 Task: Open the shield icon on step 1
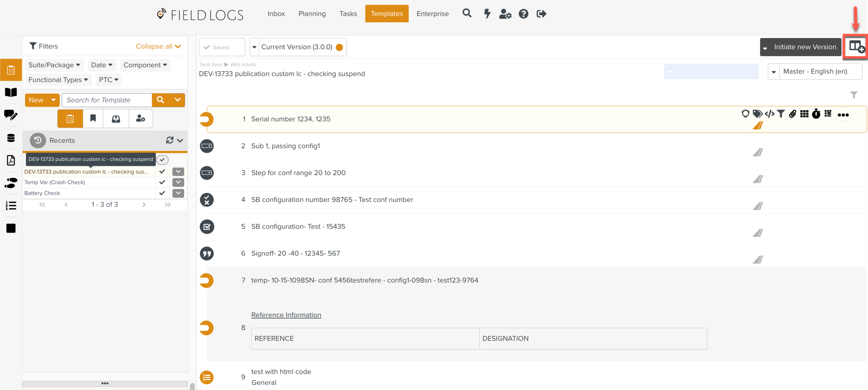(745, 114)
